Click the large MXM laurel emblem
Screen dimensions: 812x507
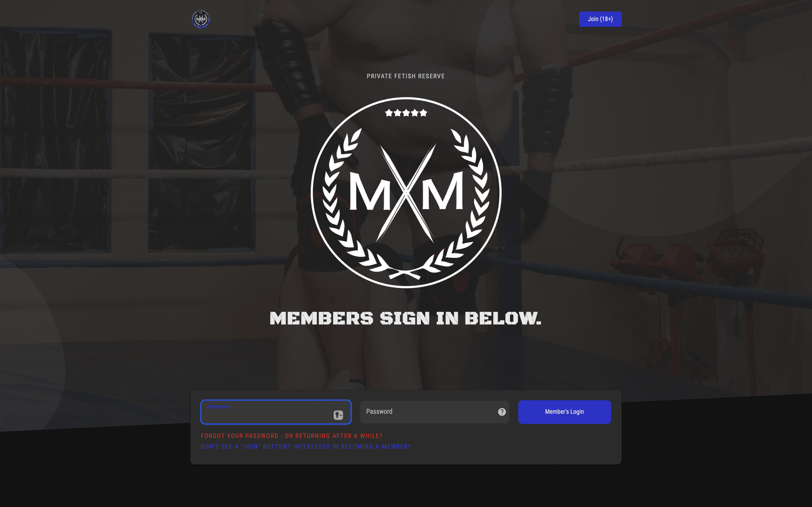(406, 192)
